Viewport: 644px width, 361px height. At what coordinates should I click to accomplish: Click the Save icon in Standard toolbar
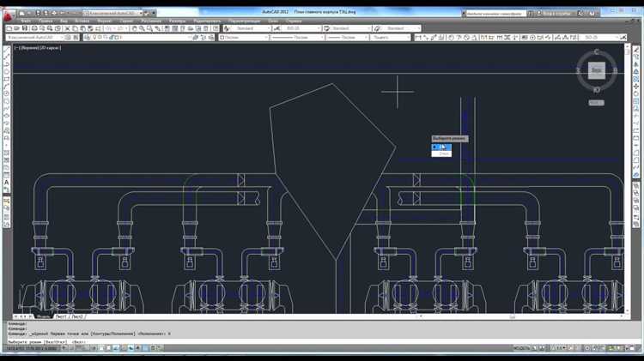[25, 28]
